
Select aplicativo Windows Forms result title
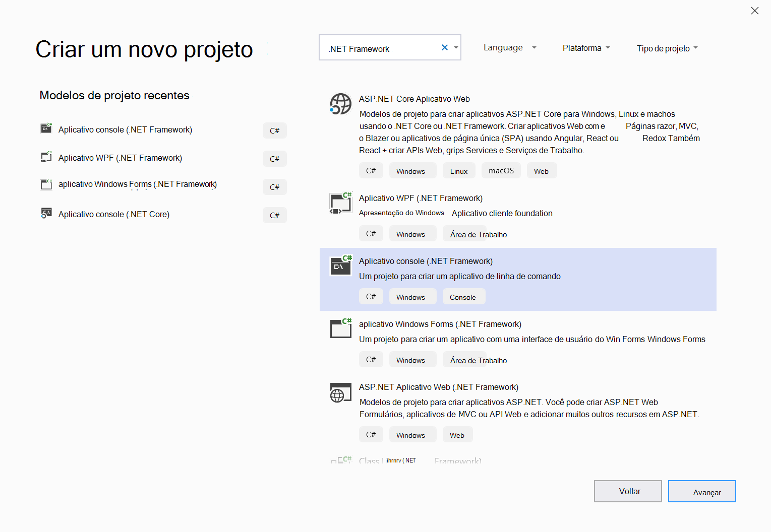tap(440, 324)
